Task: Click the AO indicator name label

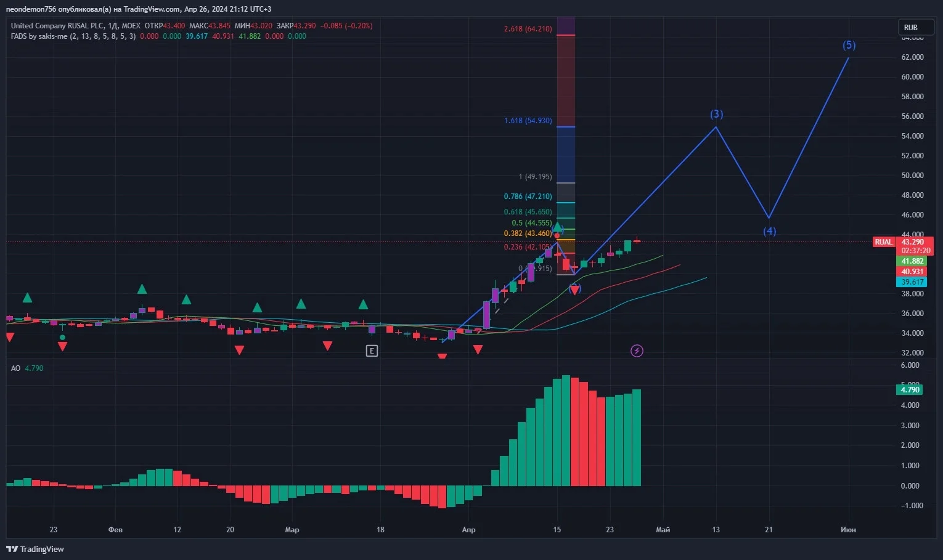Action: [15, 368]
